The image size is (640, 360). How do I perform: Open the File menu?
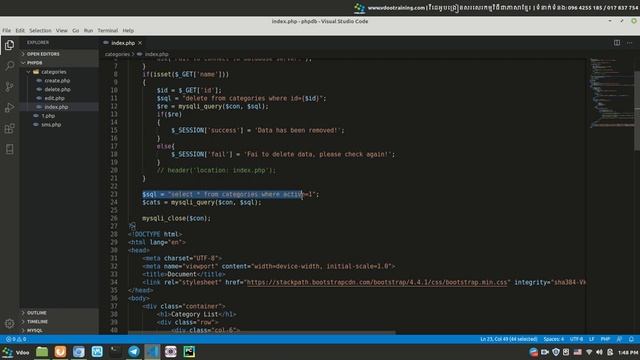pos(7,31)
